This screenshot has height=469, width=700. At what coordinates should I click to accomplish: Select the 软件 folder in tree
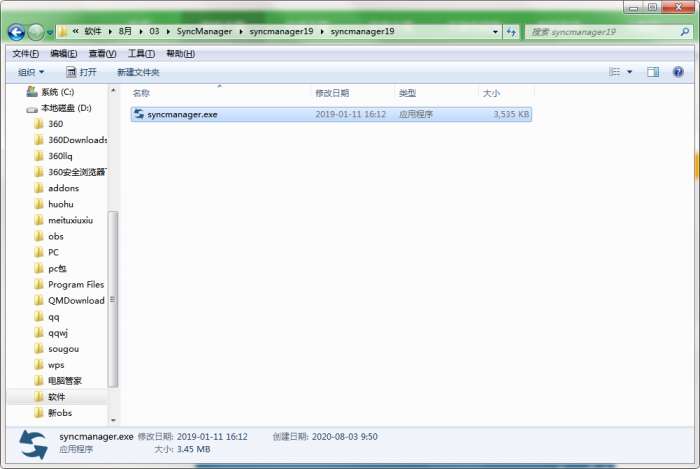tap(56, 397)
